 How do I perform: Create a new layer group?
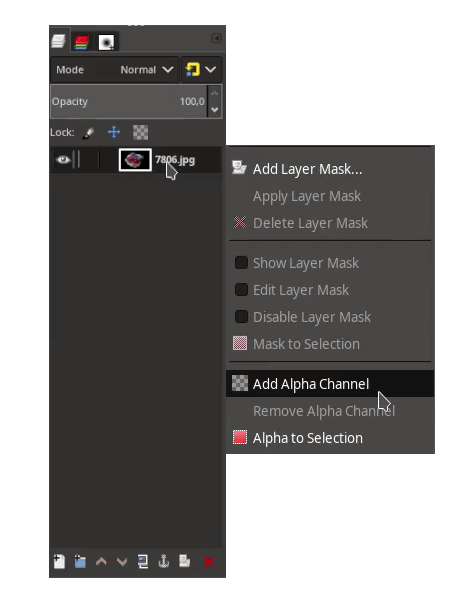[80, 561]
